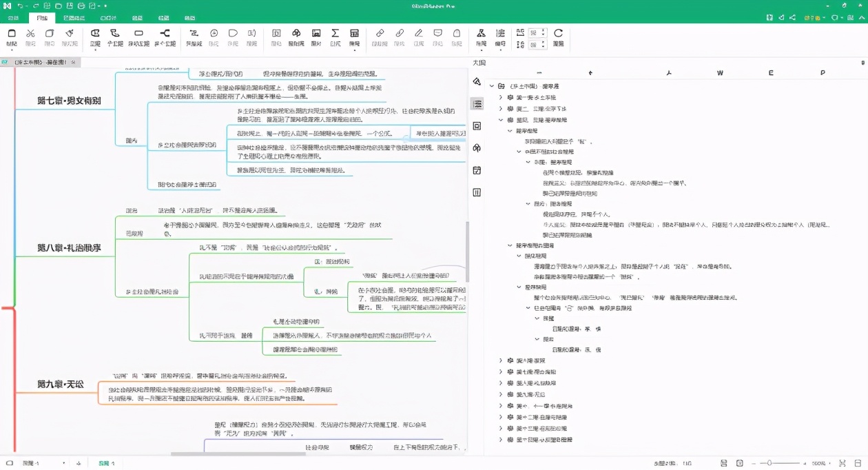868x470 pixels.
Task: Expand the last chapter node in the outline panel
Action: pyautogui.click(x=501, y=440)
